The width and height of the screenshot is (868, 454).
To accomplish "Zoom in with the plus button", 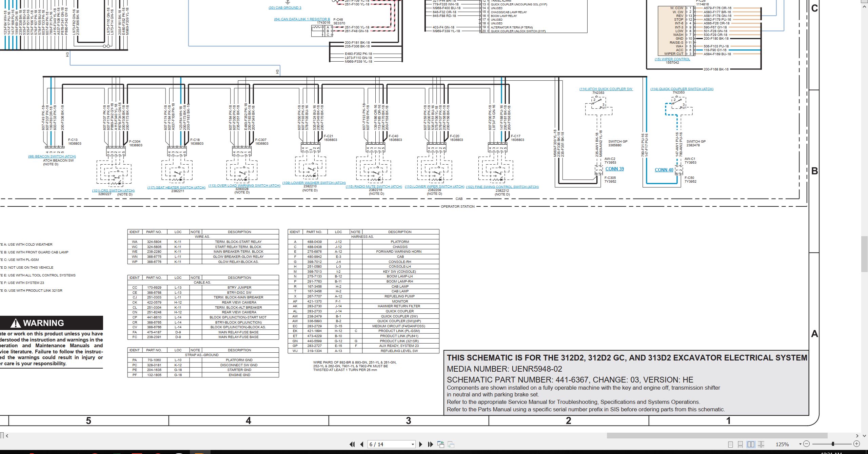I will coord(856,444).
